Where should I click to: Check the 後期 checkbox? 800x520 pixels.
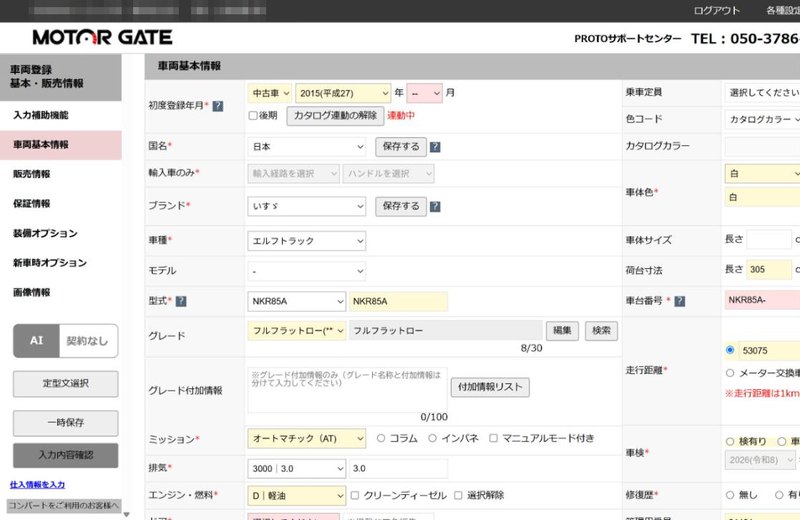[x=253, y=116]
